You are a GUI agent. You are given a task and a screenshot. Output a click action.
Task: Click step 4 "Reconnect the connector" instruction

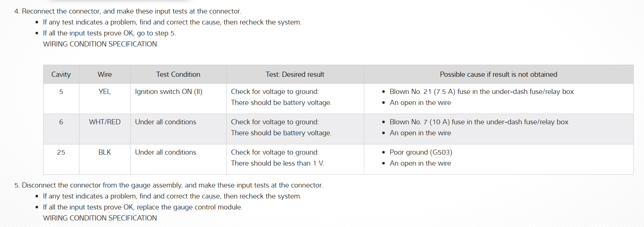tap(131, 11)
